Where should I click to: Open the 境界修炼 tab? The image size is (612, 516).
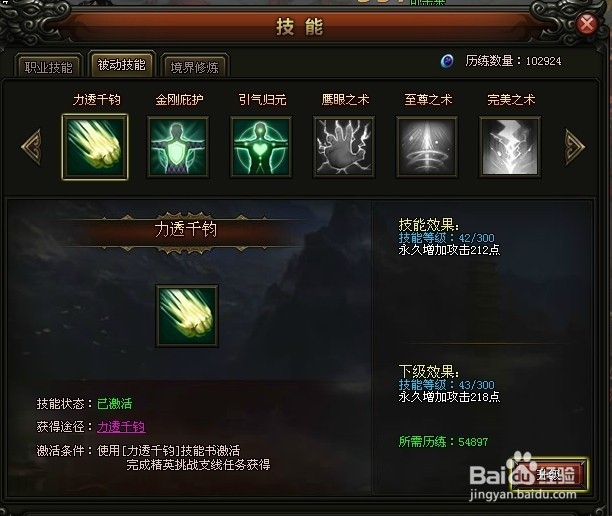tap(194, 66)
